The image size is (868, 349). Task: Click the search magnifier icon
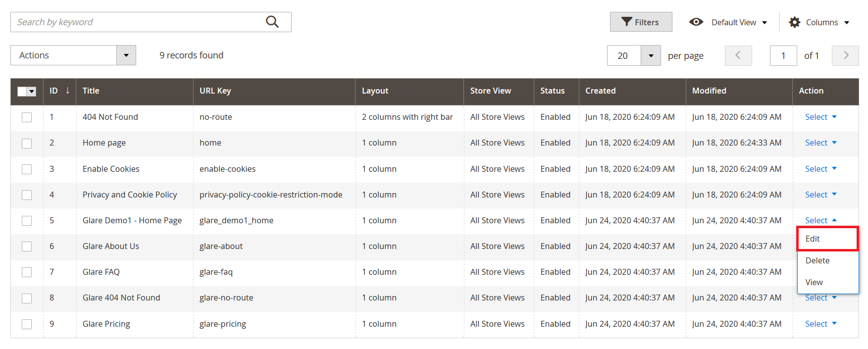click(272, 22)
